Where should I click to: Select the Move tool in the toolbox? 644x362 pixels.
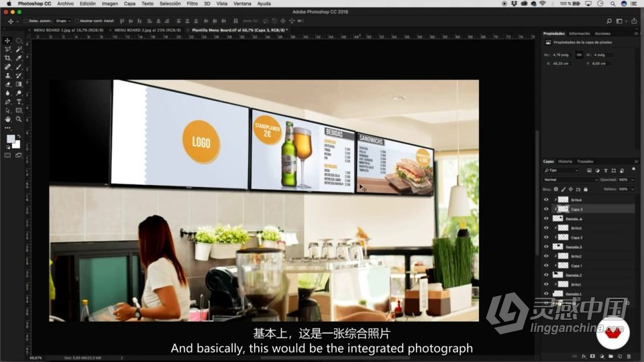coord(7,41)
